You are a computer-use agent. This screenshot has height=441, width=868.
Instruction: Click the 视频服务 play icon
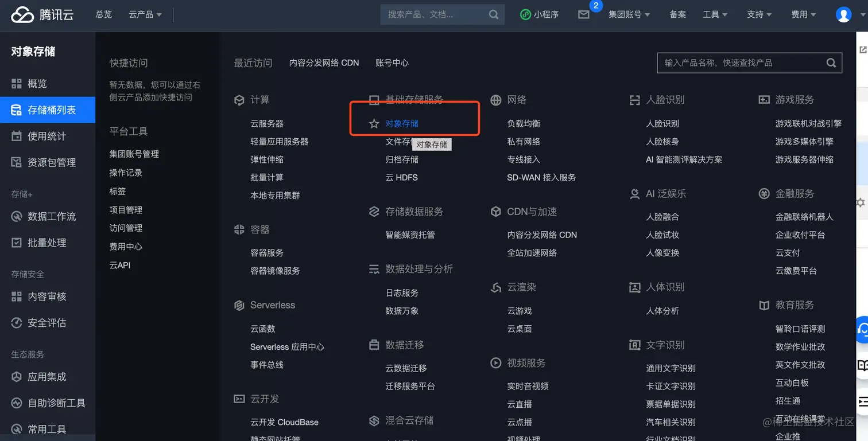coord(496,363)
